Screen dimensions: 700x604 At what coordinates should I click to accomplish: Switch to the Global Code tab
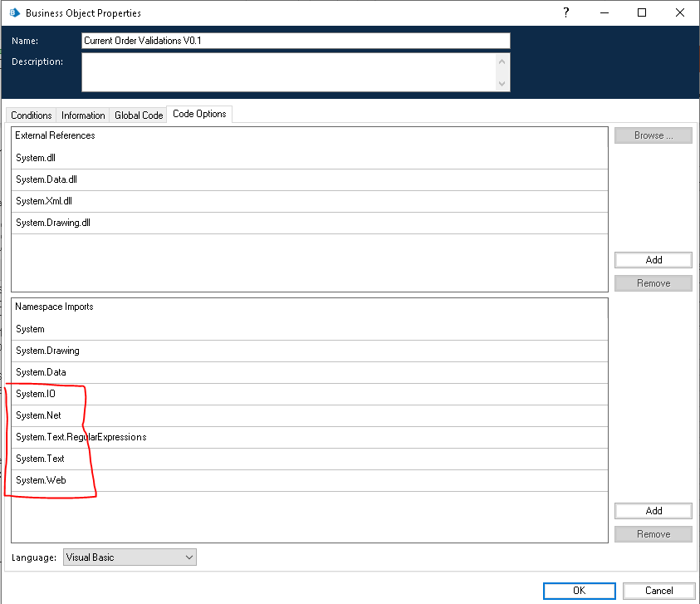tap(139, 115)
